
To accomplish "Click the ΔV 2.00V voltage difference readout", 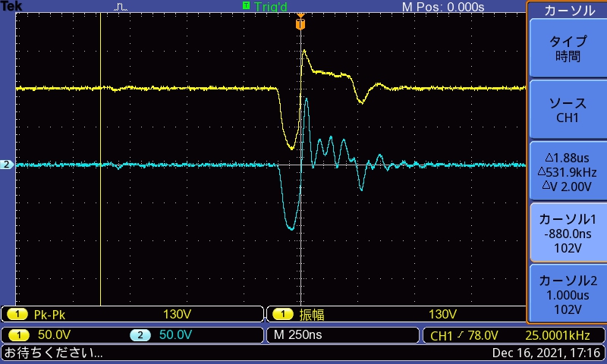I will point(567,187).
